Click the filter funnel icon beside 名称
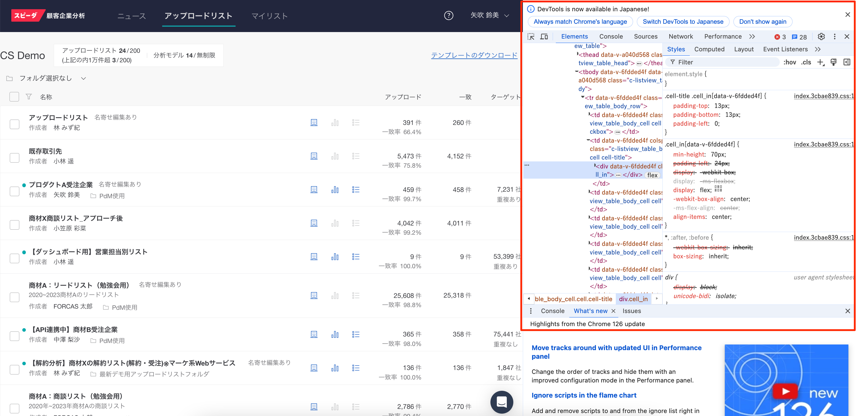Screen dimensions: 868x416 pyautogui.click(x=29, y=97)
